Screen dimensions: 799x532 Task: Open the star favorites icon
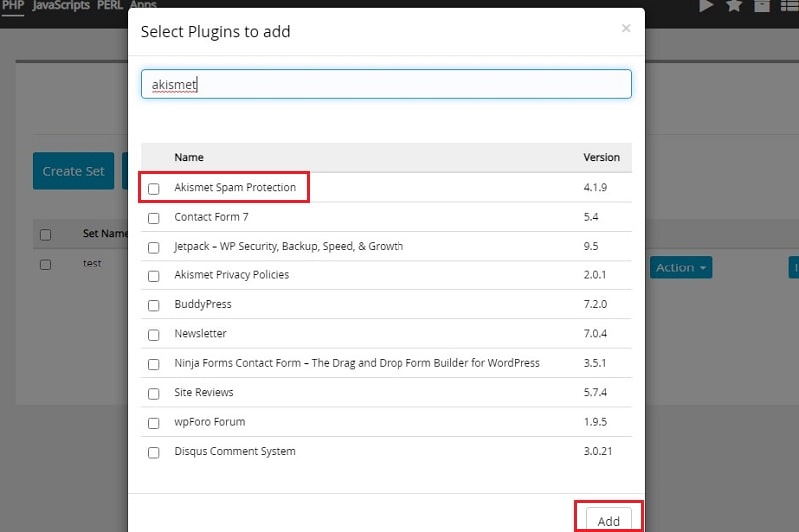[734, 6]
